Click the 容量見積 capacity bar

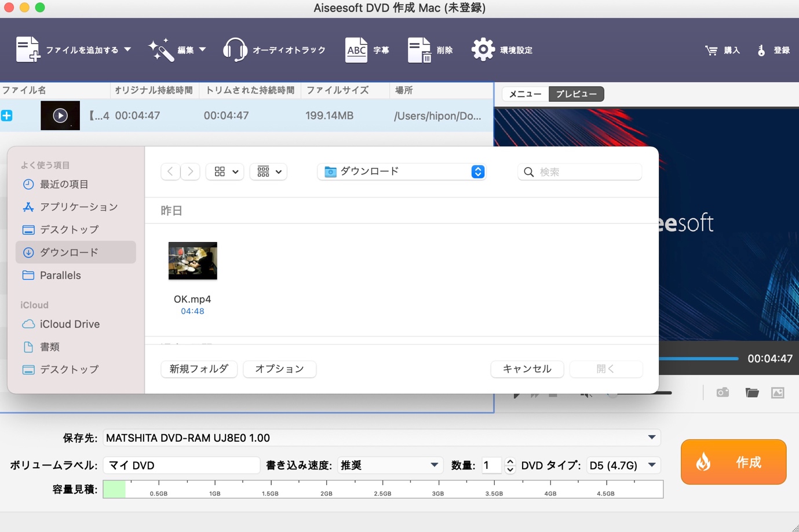[383, 489]
